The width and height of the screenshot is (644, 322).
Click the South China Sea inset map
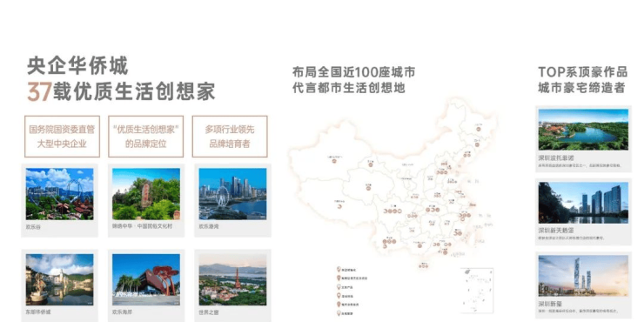pos(477,291)
